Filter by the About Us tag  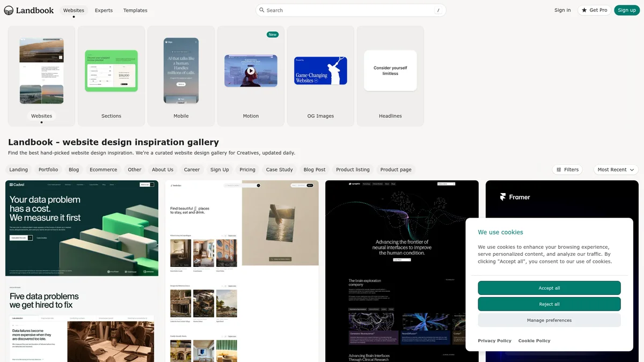click(163, 169)
